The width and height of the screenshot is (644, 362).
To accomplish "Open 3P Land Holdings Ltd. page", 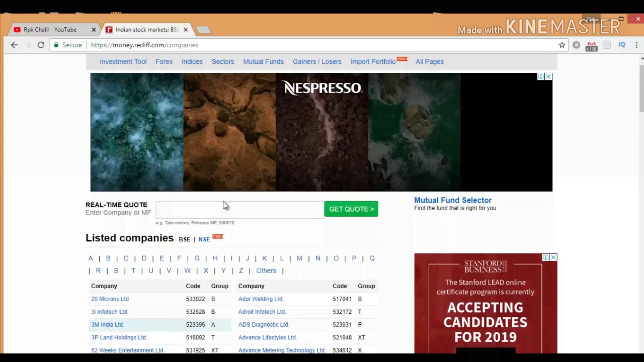I will (119, 337).
